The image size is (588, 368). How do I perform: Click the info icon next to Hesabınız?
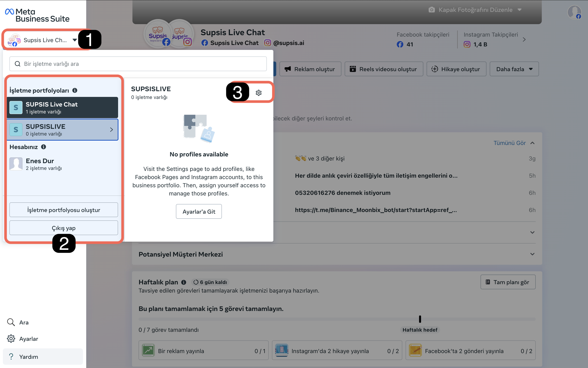pos(44,147)
